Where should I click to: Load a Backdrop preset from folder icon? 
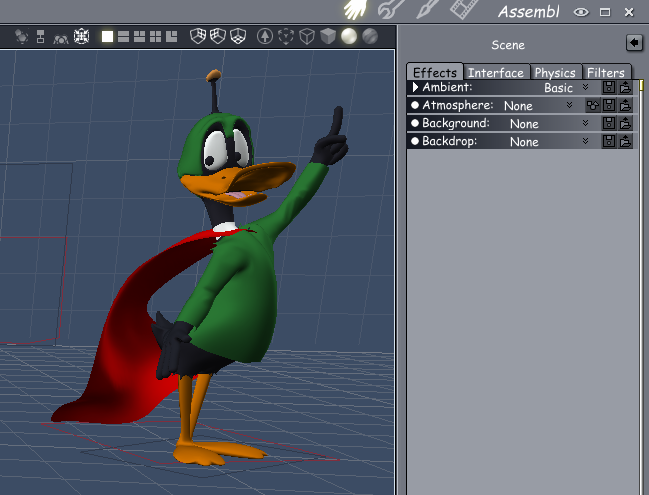click(x=625, y=141)
